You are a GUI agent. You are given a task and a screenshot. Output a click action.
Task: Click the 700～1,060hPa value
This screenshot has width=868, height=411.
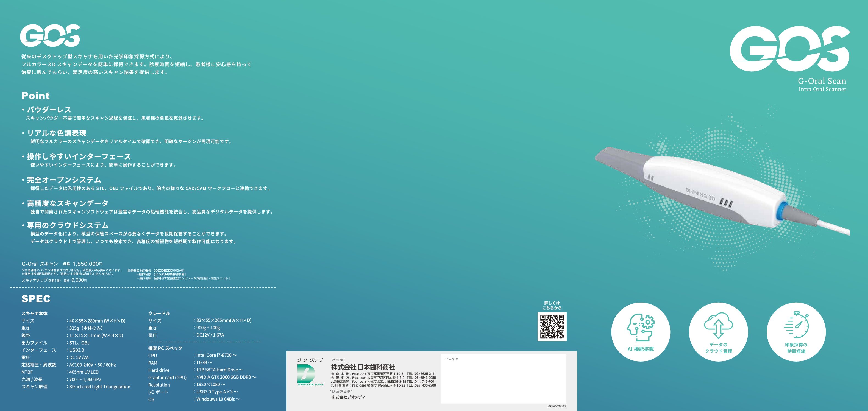[x=85, y=379]
